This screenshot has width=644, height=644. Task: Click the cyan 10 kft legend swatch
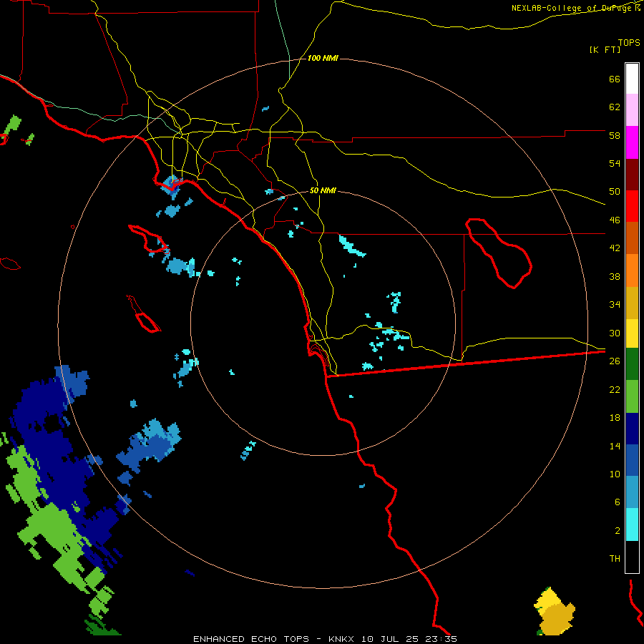632,525
